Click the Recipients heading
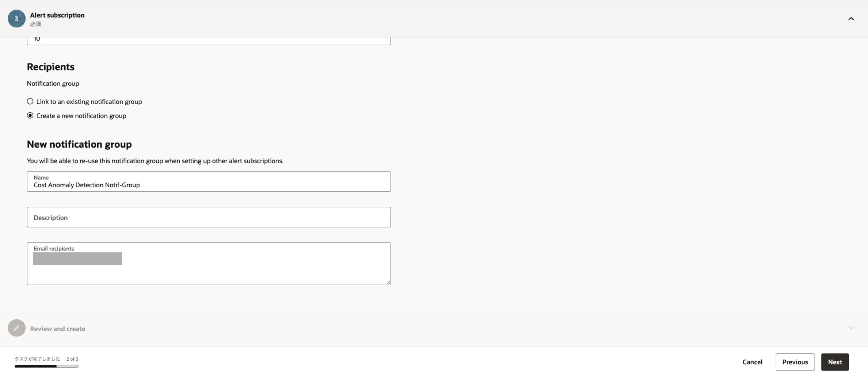 pos(50,67)
